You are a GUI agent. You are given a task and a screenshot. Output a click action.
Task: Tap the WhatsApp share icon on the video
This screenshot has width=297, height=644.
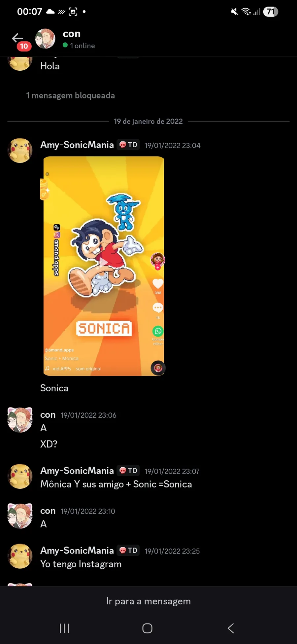(158, 331)
